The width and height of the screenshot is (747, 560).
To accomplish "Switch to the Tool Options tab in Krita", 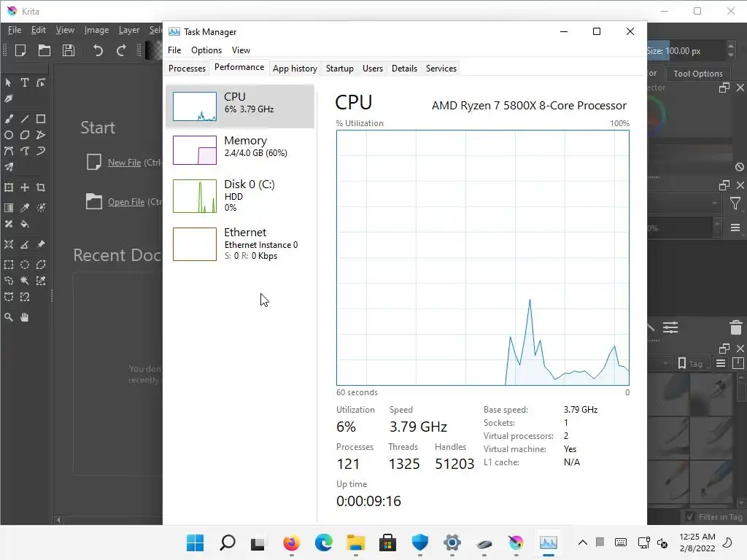I will click(x=698, y=74).
